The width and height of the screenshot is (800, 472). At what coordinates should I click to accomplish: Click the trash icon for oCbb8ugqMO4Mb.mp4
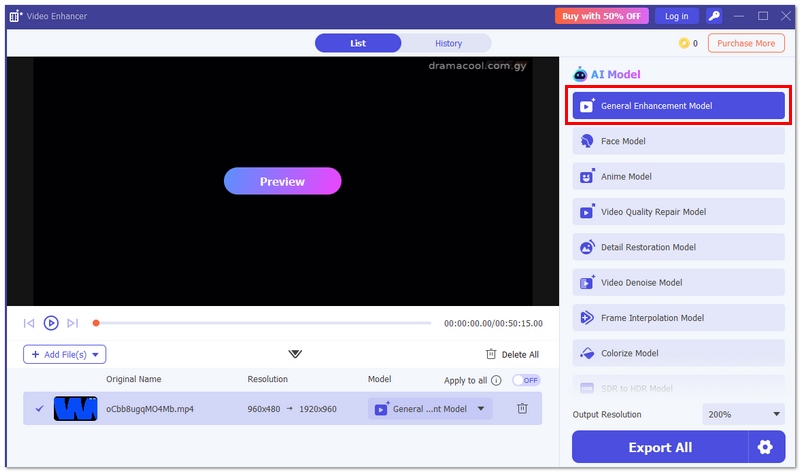pos(522,408)
